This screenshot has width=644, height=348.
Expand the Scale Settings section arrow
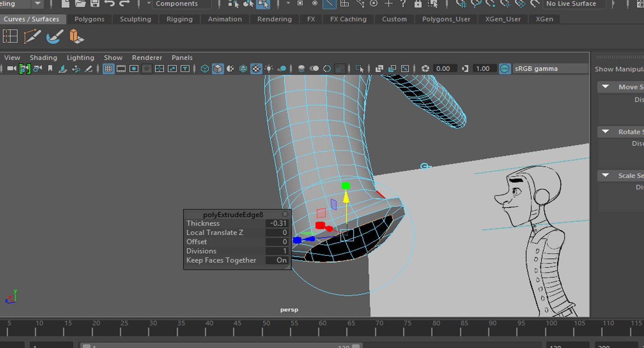[606, 176]
